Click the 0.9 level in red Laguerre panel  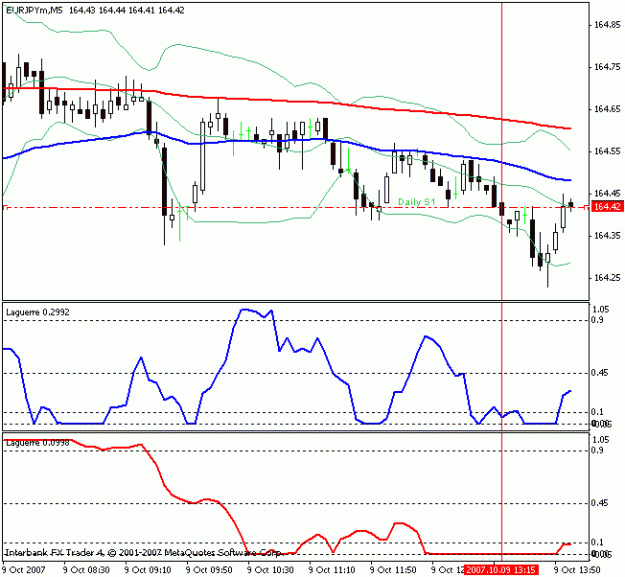(x=598, y=451)
